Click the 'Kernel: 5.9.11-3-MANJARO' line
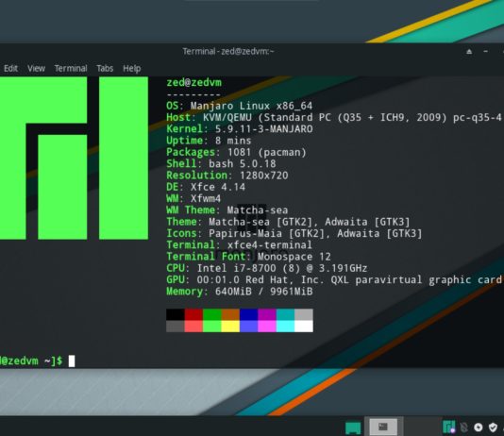Image resolution: width=504 pixels, height=436 pixels. [x=240, y=129]
